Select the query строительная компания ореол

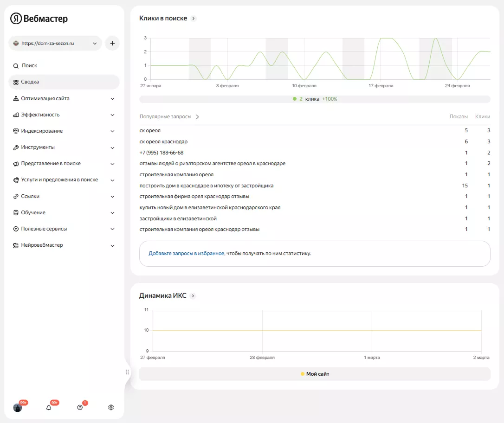pyautogui.click(x=176, y=174)
